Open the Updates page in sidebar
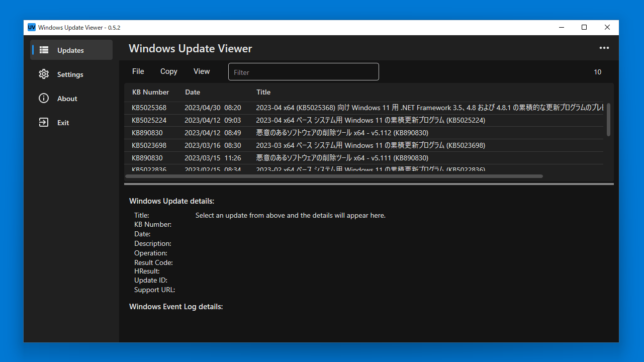The width and height of the screenshot is (644, 362). pyautogui.click(x=71, y=50)
